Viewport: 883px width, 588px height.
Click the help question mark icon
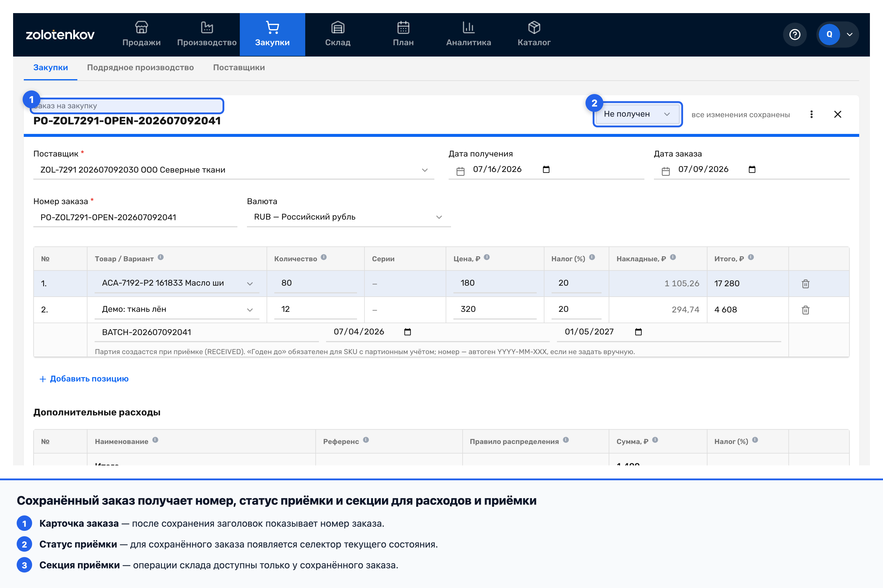click(x=795, y=35)
